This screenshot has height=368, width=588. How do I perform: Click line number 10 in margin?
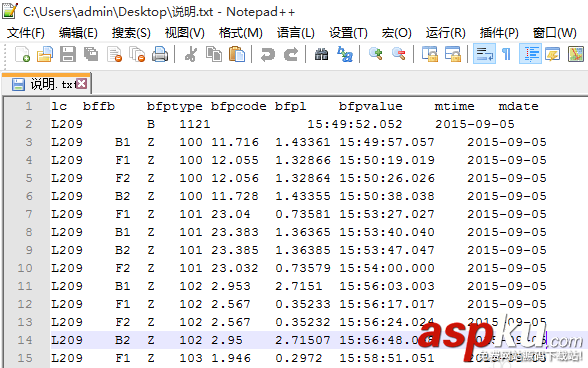[x=25, y=268]
